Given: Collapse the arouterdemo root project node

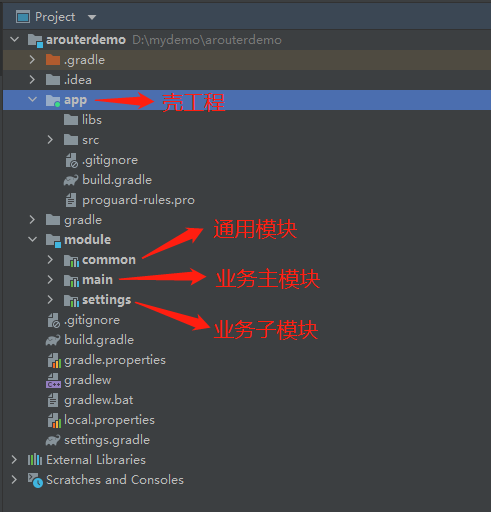Looking at the screenshot, I should click(15, 40).
